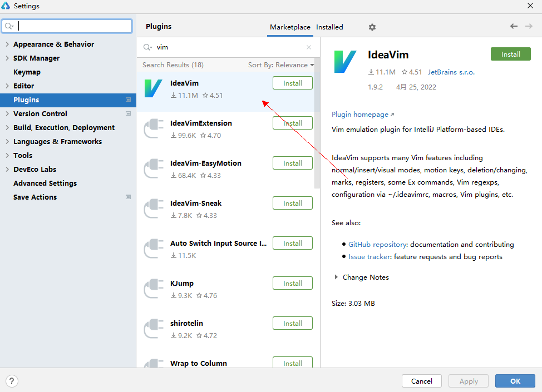Expand Languages & Frameworks node
Screen dimensions: 542x392
tap(7, 141)
